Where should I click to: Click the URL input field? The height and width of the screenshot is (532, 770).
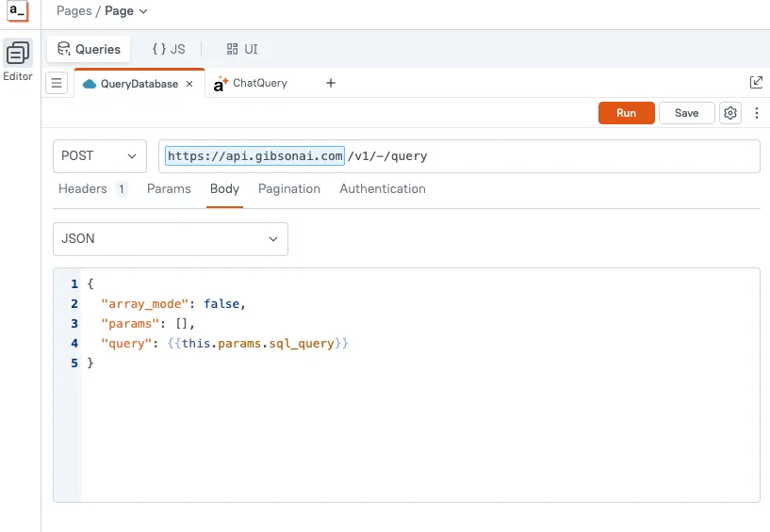tap(459, 156)
